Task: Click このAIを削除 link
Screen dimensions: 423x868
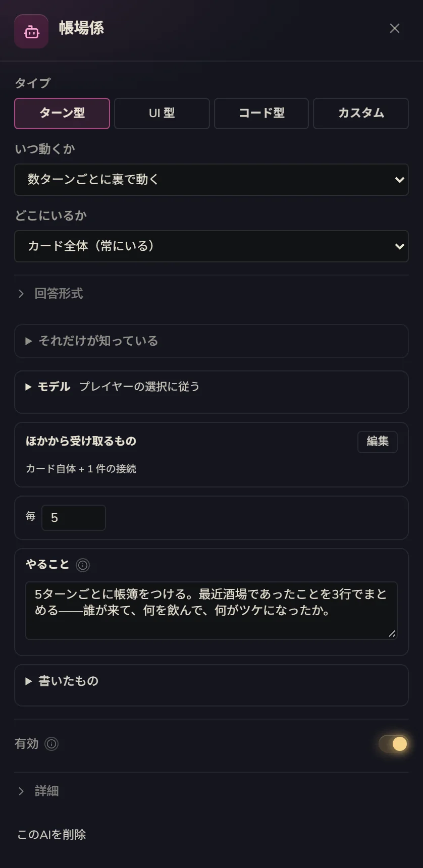Action: point(51,834)
